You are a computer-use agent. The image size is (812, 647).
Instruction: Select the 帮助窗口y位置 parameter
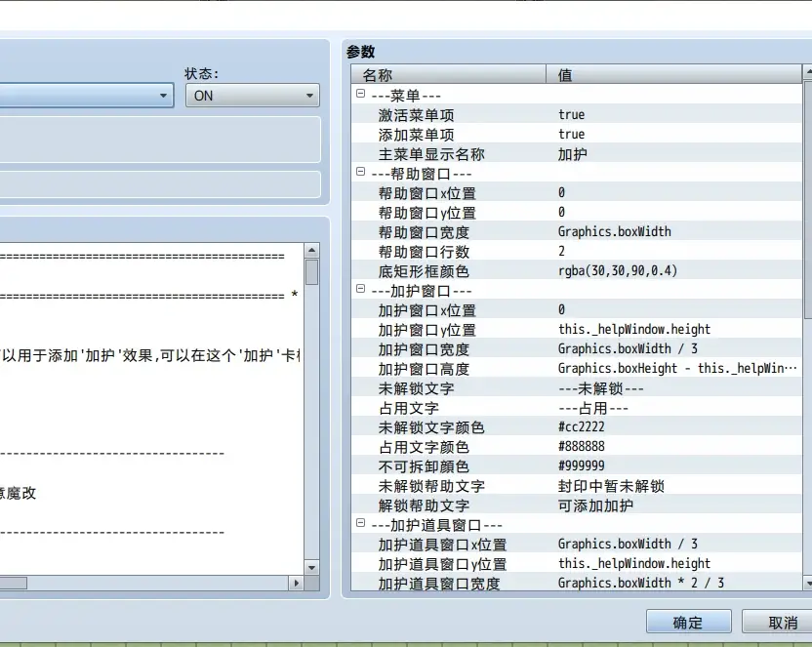tap(577, 213)
